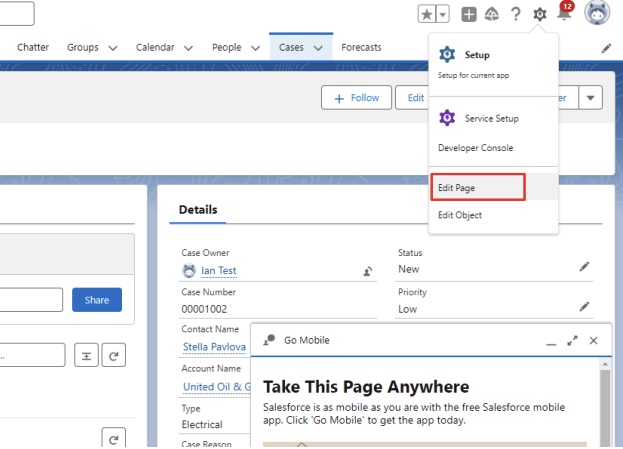Open the Forecasts tab
Viewport: 623px width, 449px height.
[x=361, y=47]
